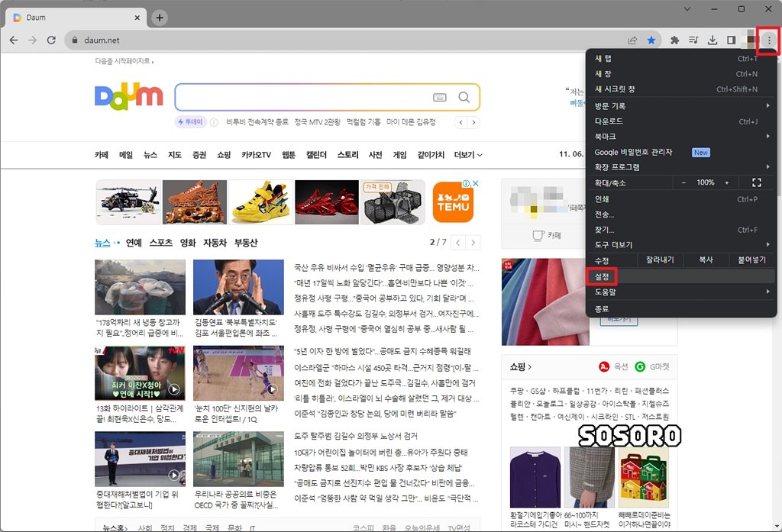
Task: Click the Daum search magnifier icon
Action: pos(464,97)
